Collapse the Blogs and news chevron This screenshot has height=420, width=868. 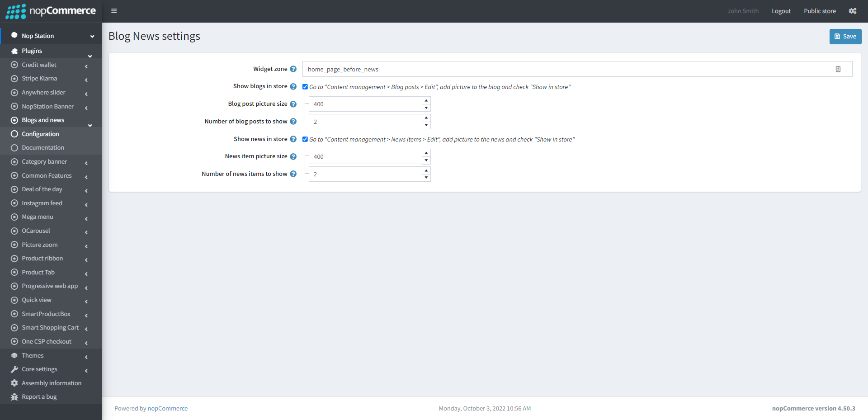[x=90, y=125]
